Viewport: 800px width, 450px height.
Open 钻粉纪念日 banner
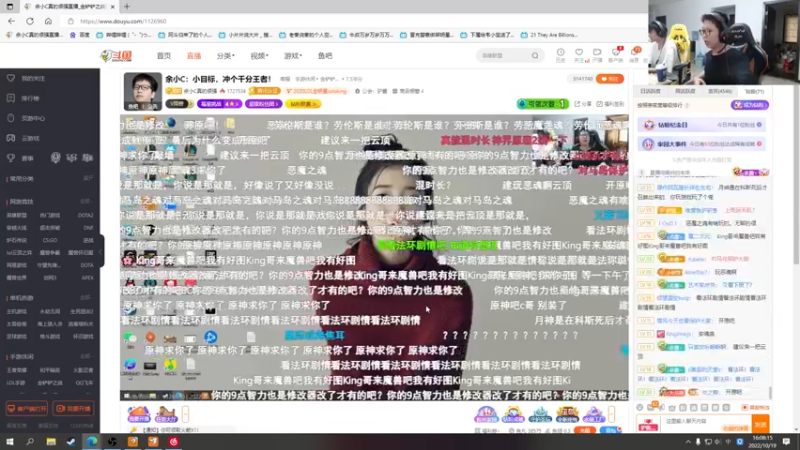tap(701, 124)
